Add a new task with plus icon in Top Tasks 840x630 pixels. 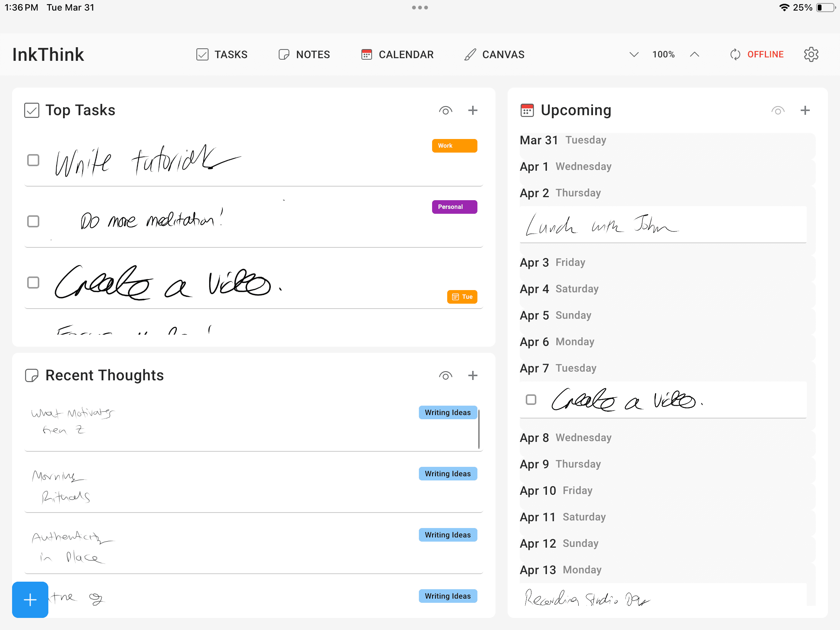[472, 111]
